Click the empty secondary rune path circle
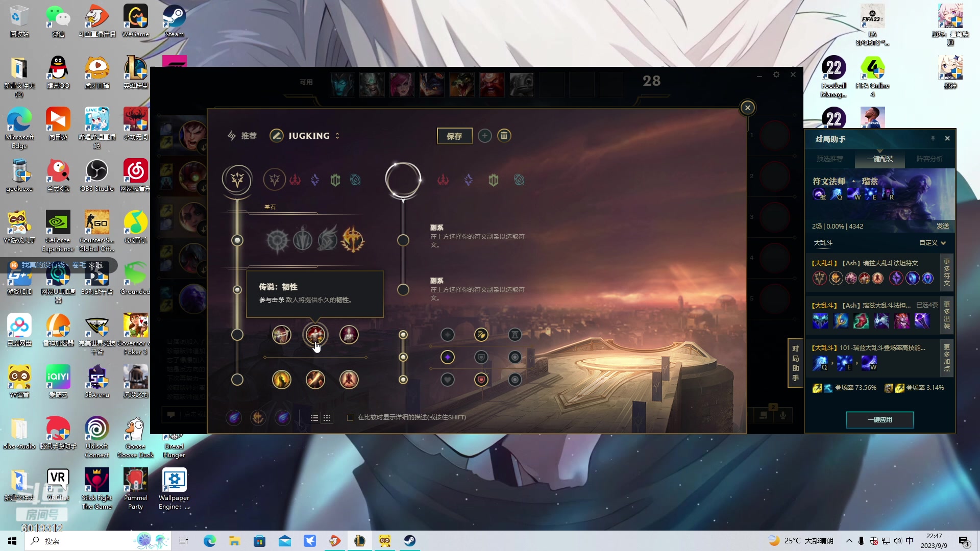This screenshot has width=980, height=551. pyautogui.click(x=403, y=180)
